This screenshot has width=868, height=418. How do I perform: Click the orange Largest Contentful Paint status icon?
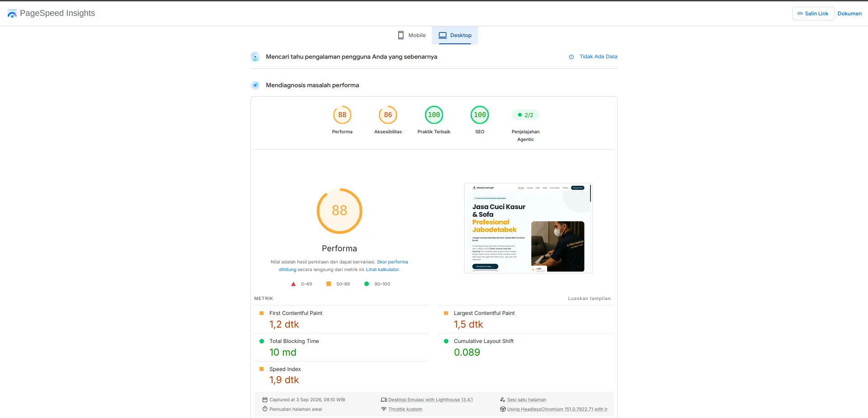(446, 313)
